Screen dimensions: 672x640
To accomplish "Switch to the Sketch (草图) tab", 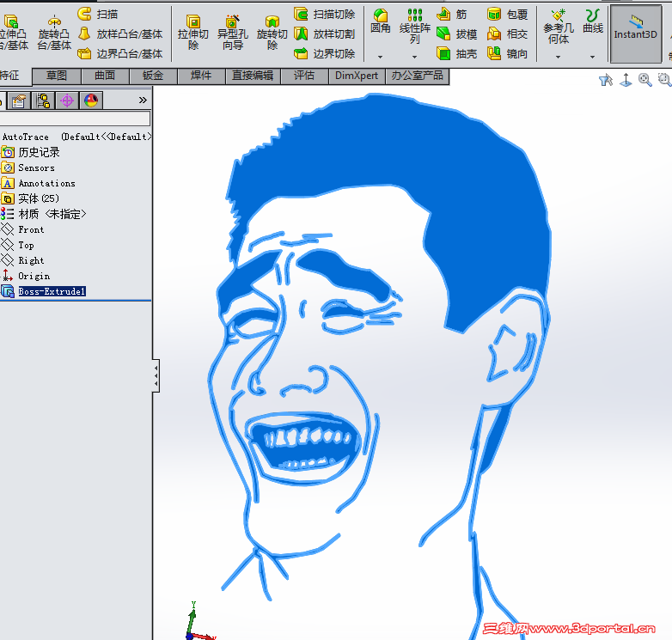I will pyautogui.click(x=57, y=76).
